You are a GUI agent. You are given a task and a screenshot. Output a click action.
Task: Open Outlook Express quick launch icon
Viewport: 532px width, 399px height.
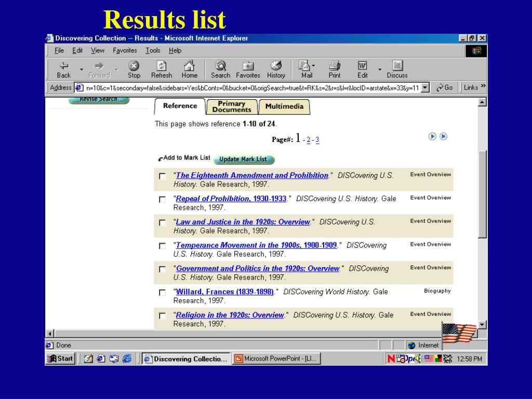coord(114,358)
